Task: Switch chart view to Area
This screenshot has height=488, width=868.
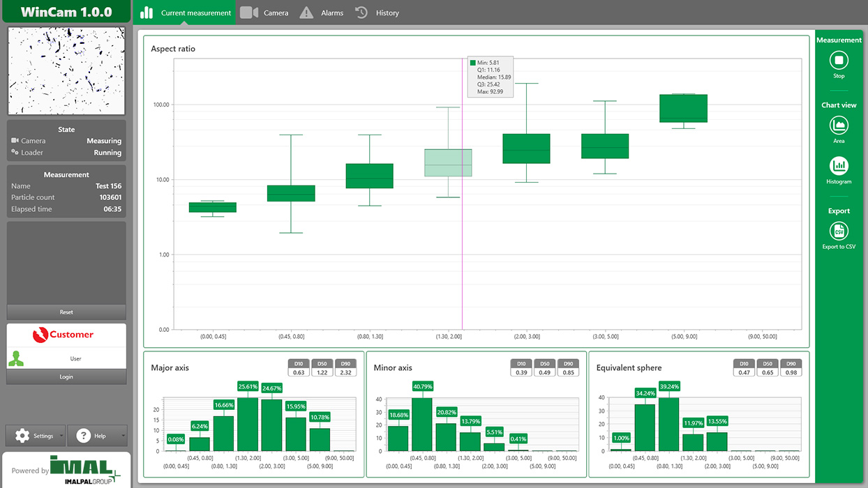Action: coord(839,126)
